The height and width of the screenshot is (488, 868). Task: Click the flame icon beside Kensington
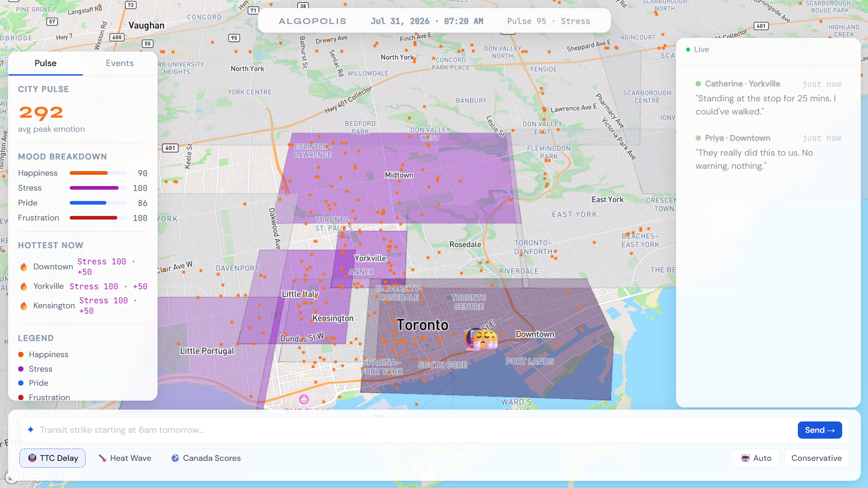click(24, 306)
